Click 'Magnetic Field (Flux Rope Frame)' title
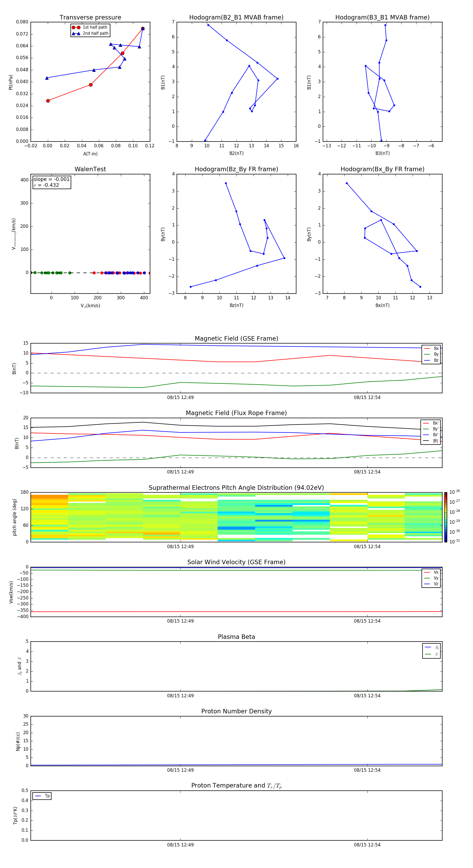Image resolution: width=473 pixels, height=868 pixels. coord(236,413)
